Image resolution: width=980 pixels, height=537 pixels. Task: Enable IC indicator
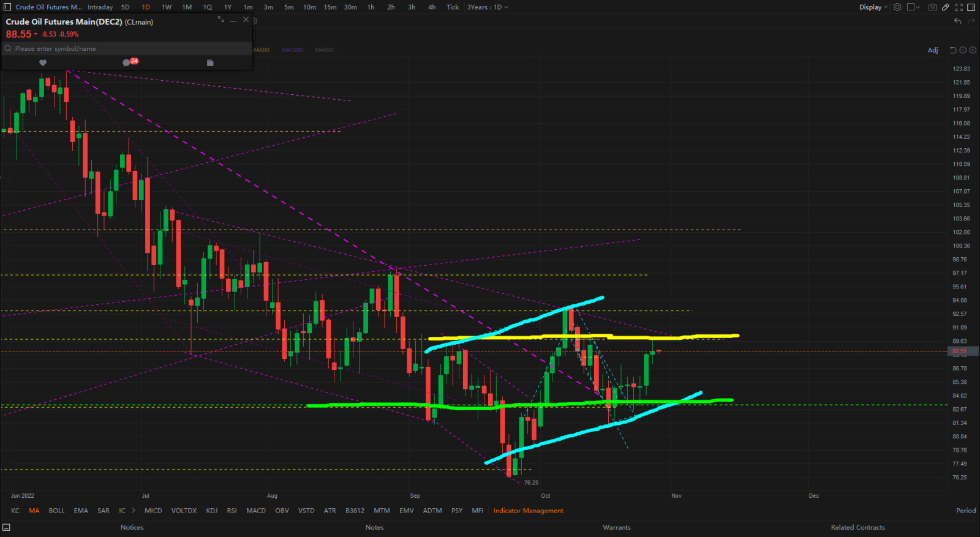122,511
